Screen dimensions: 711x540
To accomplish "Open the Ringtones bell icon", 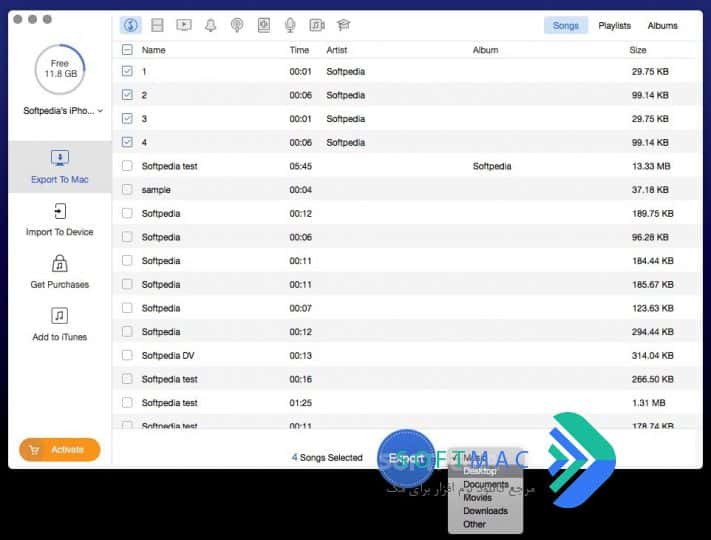I will coord(210,25).
